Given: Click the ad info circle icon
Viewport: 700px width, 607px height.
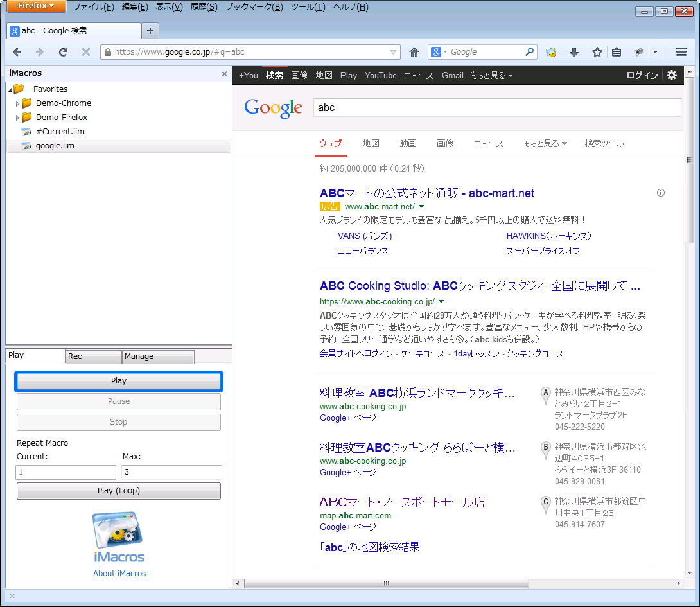Looking at the screenshot, I should pyautogui.click(x=661, y=193).
